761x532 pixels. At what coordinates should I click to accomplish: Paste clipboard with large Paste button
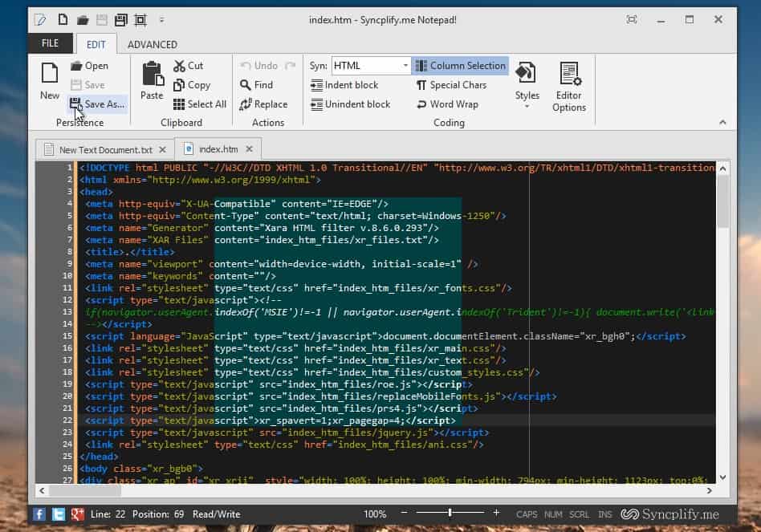point(152,81)
